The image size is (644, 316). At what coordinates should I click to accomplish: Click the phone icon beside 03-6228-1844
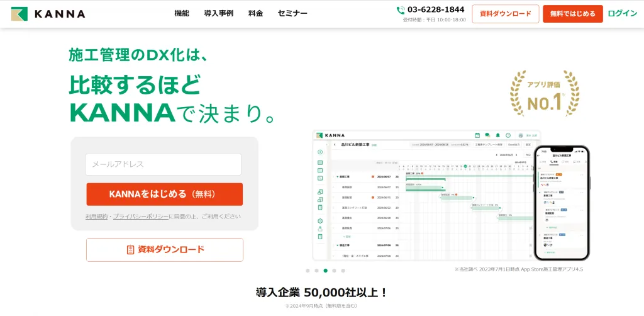pyautogui.click(x=401, y=10)
